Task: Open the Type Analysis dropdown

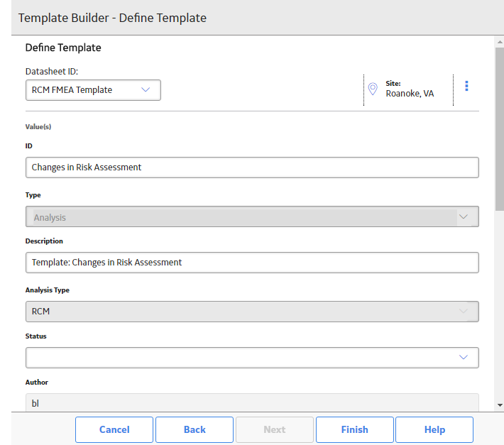Action: point(252,216)
